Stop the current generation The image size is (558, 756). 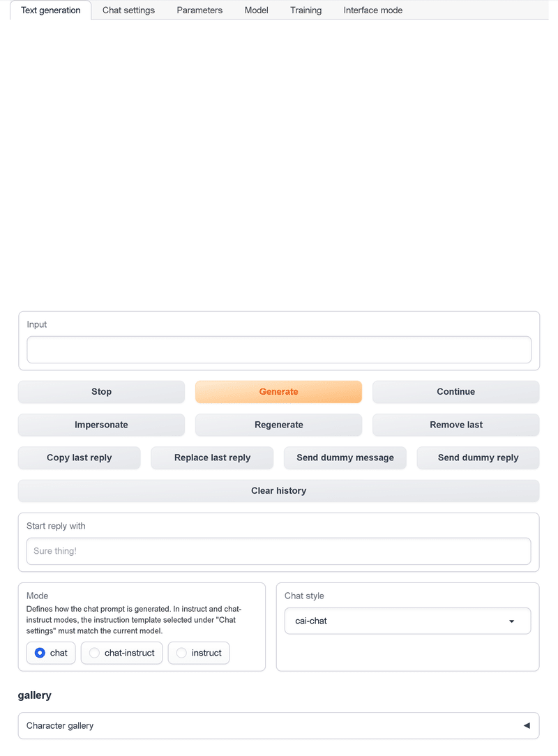[101, 392]
